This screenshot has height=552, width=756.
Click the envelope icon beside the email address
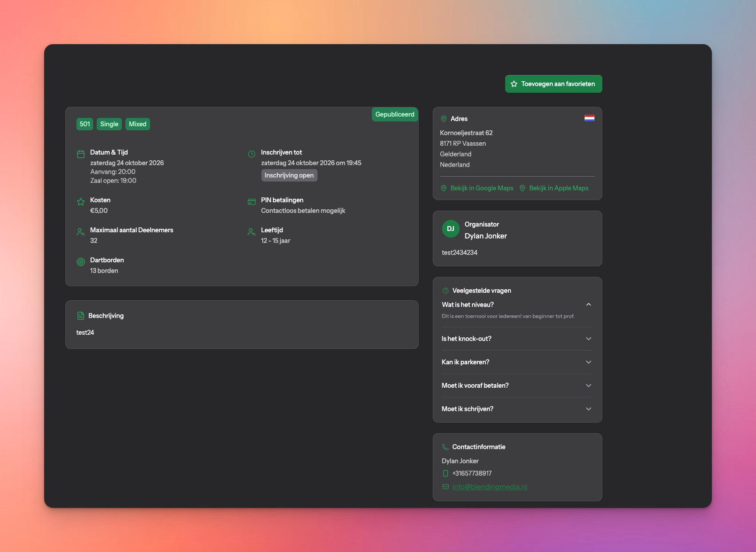[446, 487]
